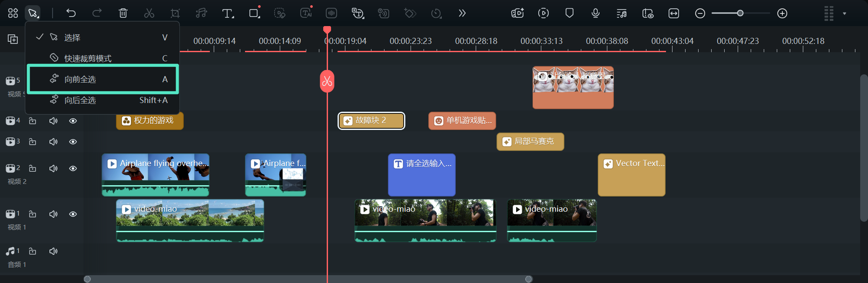
Task: Expand the more tools double chevron
Action: coord(462,13)
